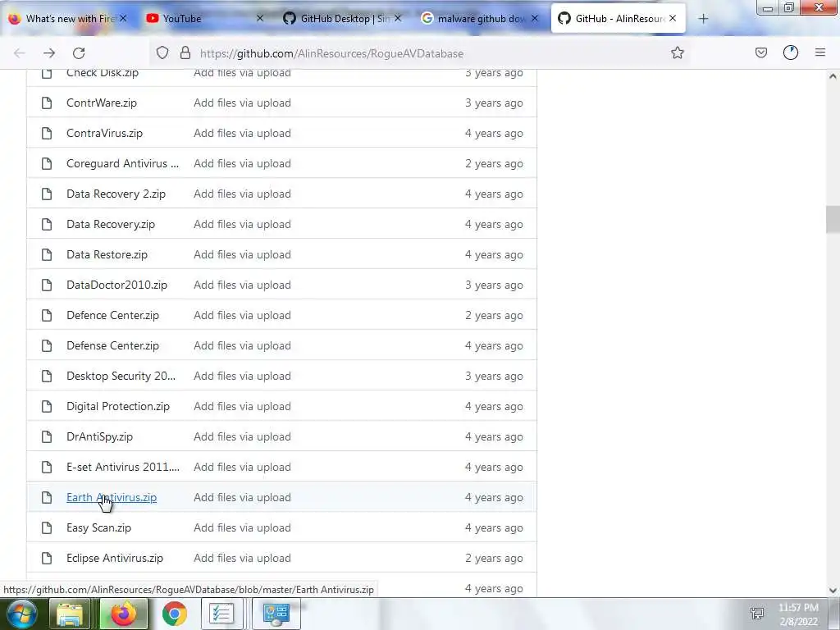Open the checklist app in taskbar
This screenshot has width=840, height=630.
pos(221,614)
